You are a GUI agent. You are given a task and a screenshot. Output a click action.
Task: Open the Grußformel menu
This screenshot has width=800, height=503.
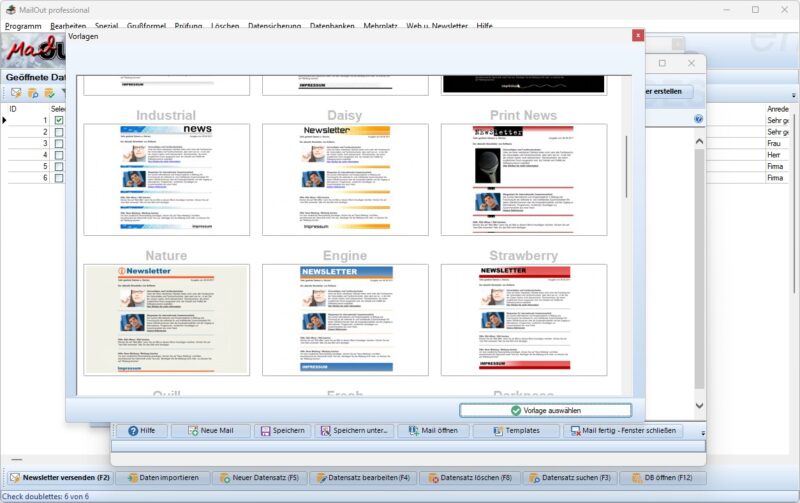click(x=146, y=26)
